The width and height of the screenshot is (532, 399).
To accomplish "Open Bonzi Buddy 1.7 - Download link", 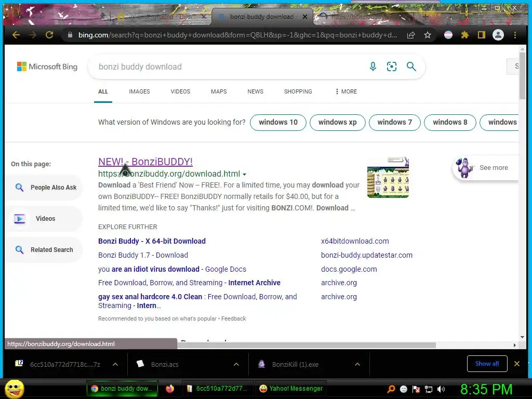I will coord(143,255).
